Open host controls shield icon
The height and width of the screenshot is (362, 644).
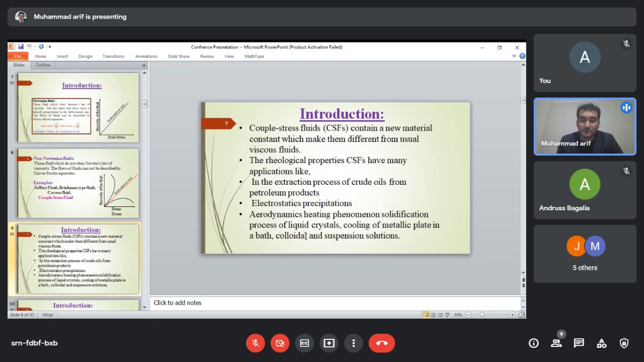point(624,343)
